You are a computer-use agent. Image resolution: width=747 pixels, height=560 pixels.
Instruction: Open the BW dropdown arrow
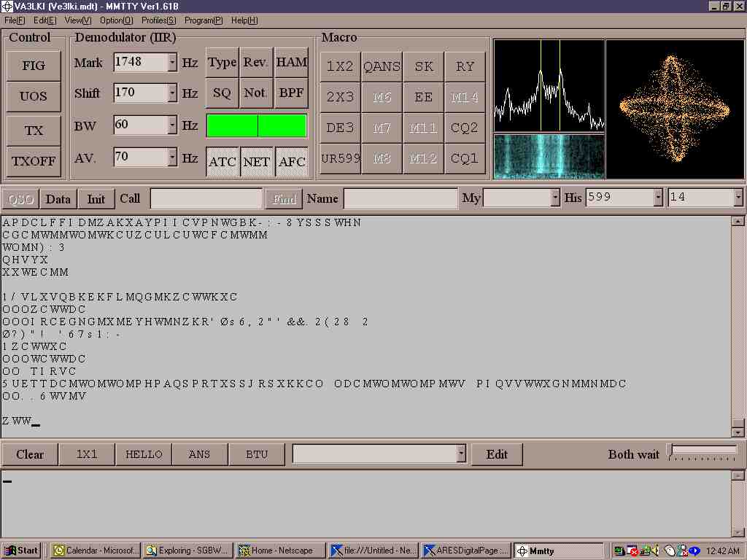(x=172, y=125)
